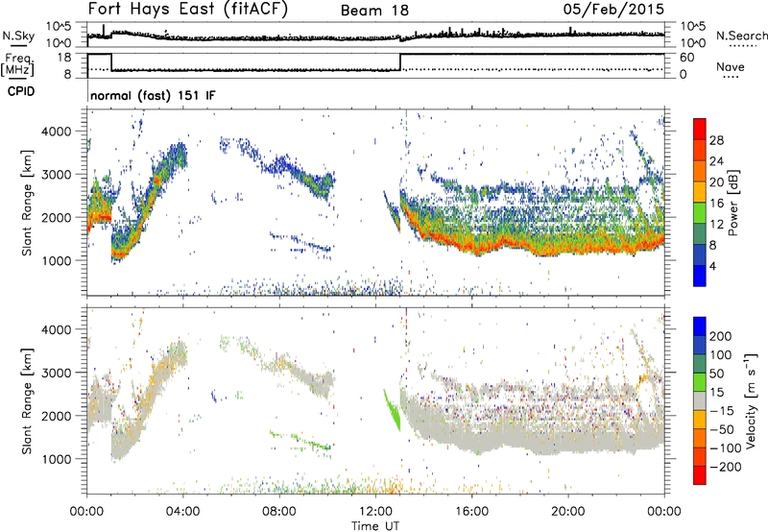The height and width of the screenshot is (532, 768).
Task: Click the '60' Nave axis tick
Action: [686, 58]
